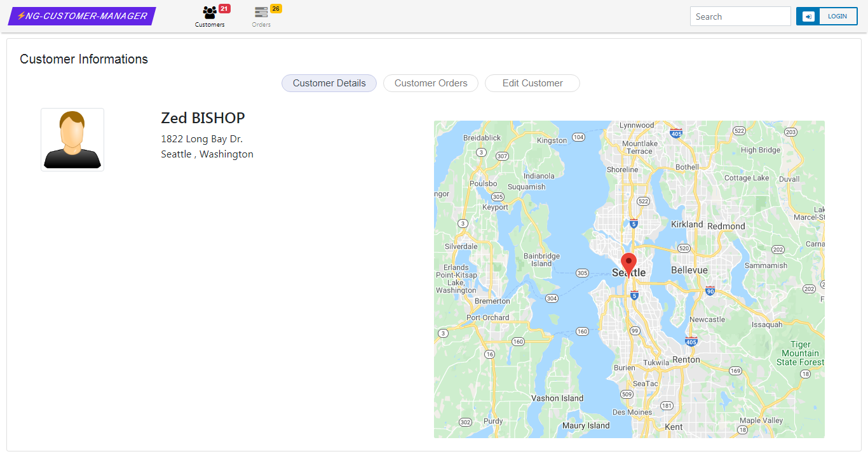Open the Edit Customer tab
Image resolution: width=868 pixels, height=461 pixels.
(532, 83)
